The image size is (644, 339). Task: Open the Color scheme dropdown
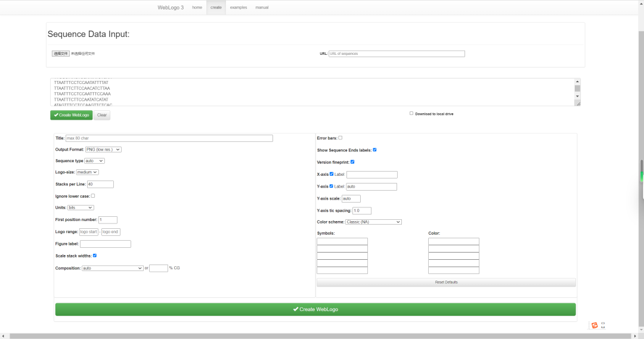[x=373, y=222]
